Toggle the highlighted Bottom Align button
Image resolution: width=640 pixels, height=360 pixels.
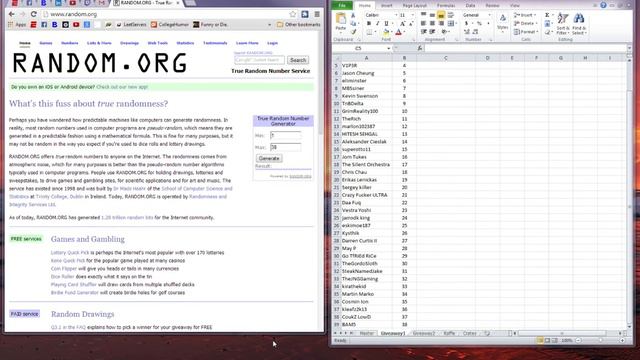(x=441, y=15)
